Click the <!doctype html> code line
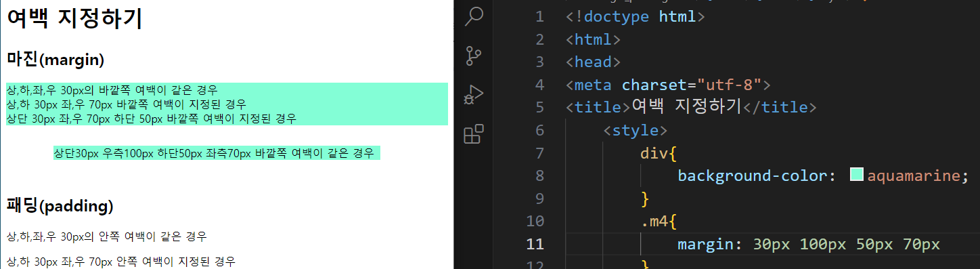The width and height of the screenshot is (980, 269). point(636,17)
